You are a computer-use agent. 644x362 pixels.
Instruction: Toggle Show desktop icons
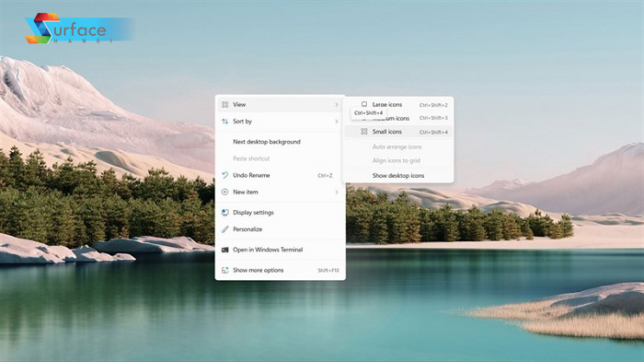click(398, 175)
